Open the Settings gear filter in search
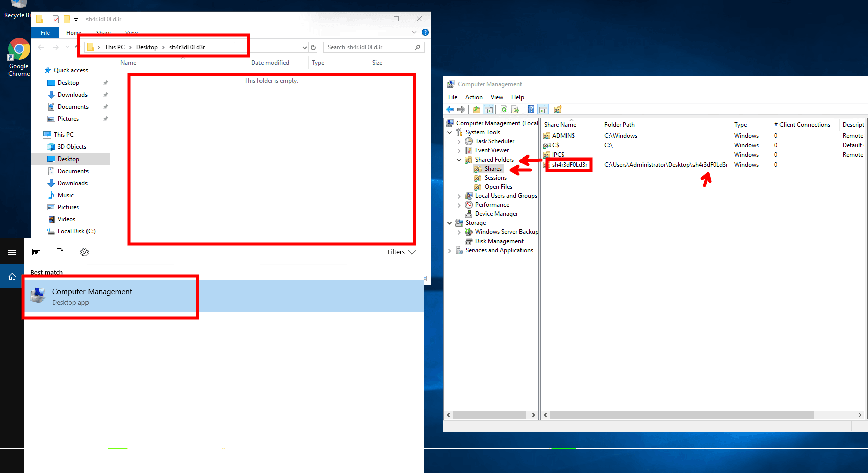 pyautogui.click(x=84, y=252)
